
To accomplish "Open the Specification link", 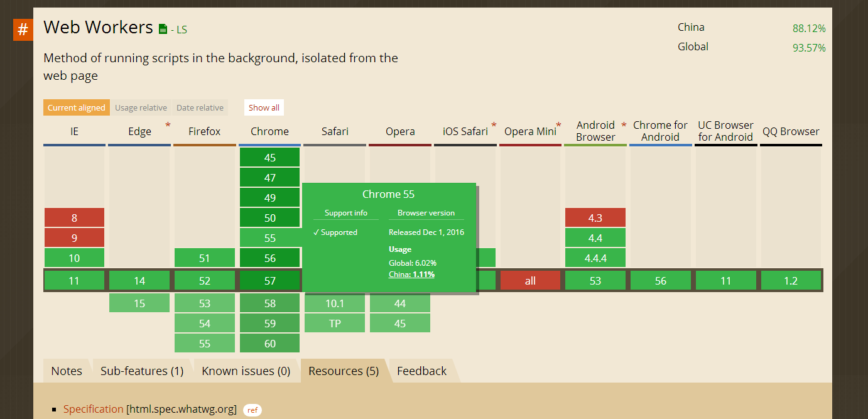I will [94, 409].
